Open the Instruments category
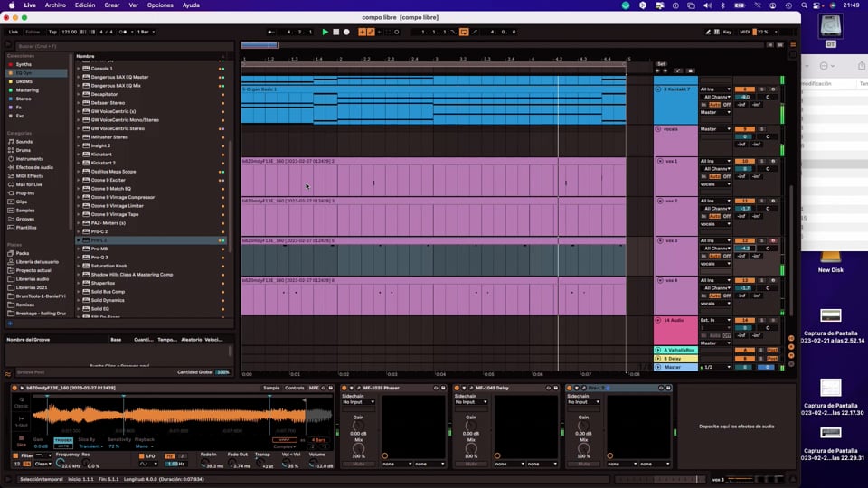 29,159
